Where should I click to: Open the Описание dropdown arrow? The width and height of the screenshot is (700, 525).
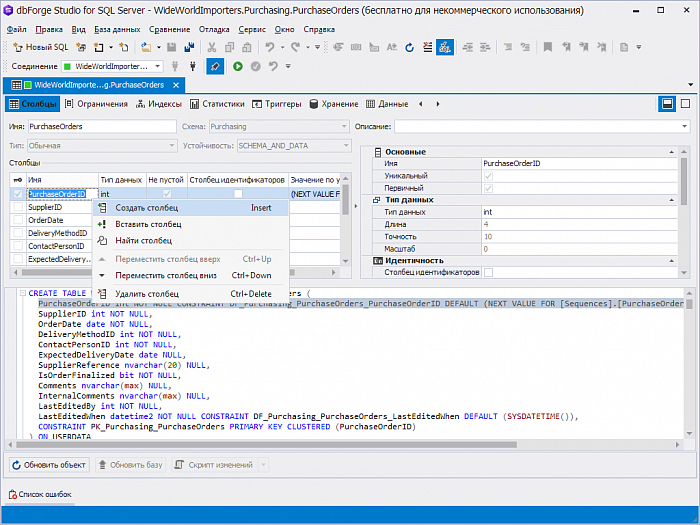[x=684, y=126]
